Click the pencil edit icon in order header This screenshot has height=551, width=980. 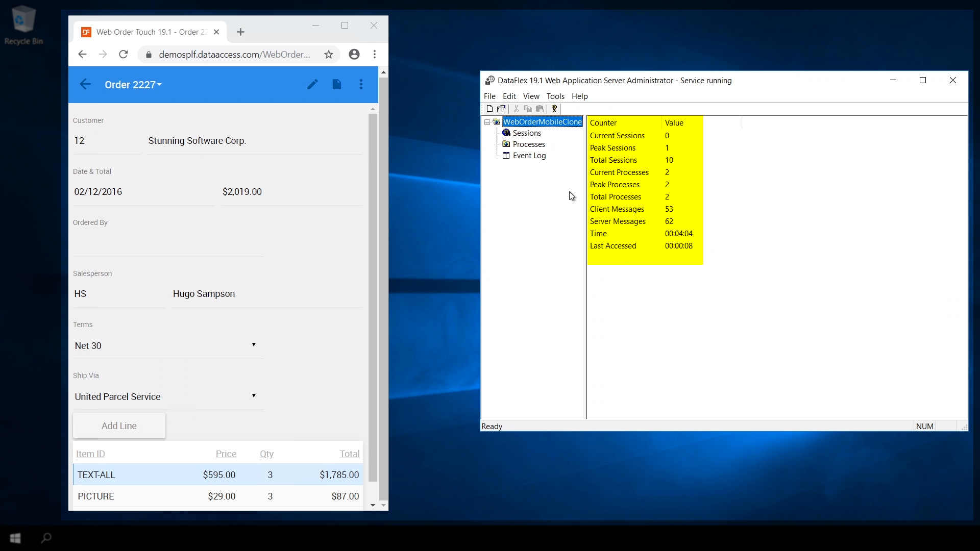coord(312,85)
